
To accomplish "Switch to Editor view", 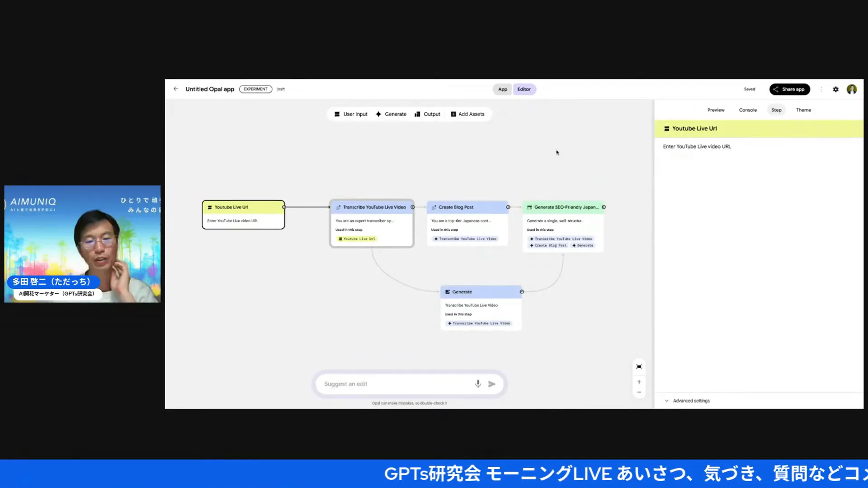I will [524, 89].
